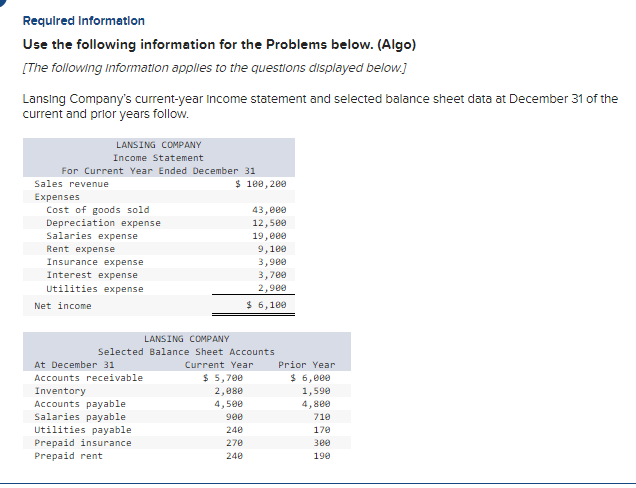Select the 190 prior year prepaid rent
Viewport: 636px width, 488px height.
pos(322,456)
